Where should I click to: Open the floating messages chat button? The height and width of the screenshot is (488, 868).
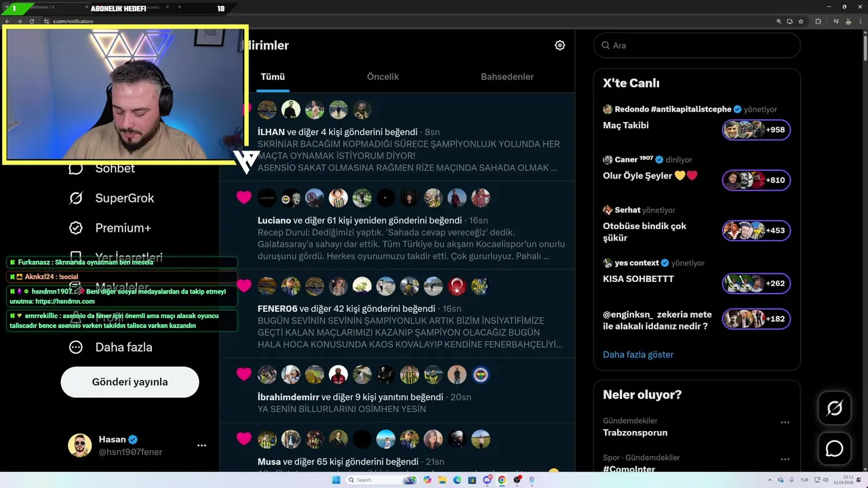click(834, 449)
